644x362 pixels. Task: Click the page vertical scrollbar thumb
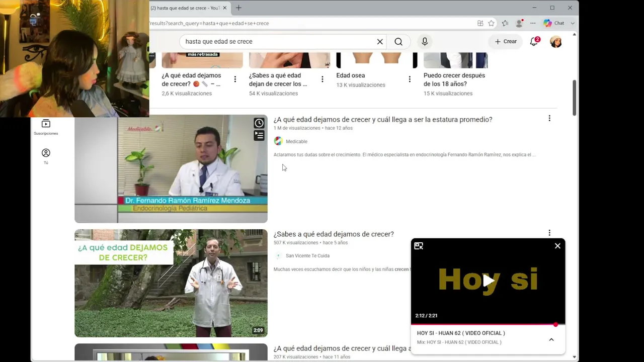(575, 98)
